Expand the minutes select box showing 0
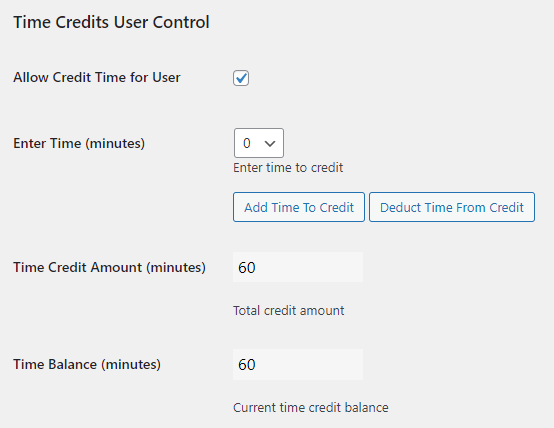Image resolution: width=554 pixels, height=428 pixels. [x=259, y=143]
